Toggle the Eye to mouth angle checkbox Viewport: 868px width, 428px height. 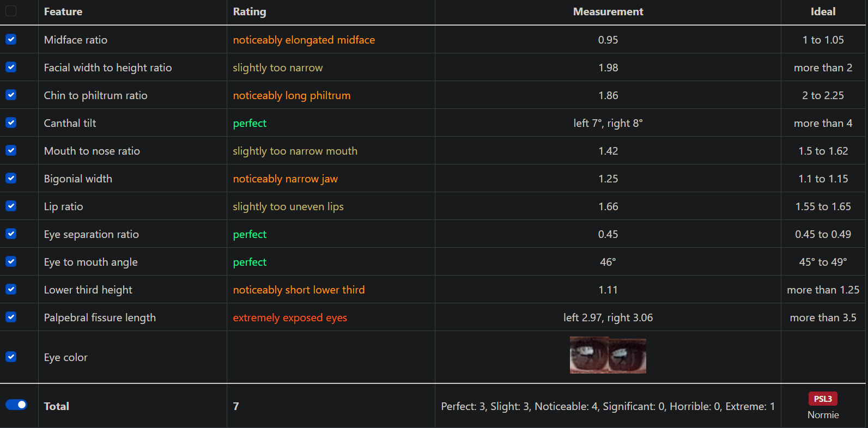tap(11, 261)
